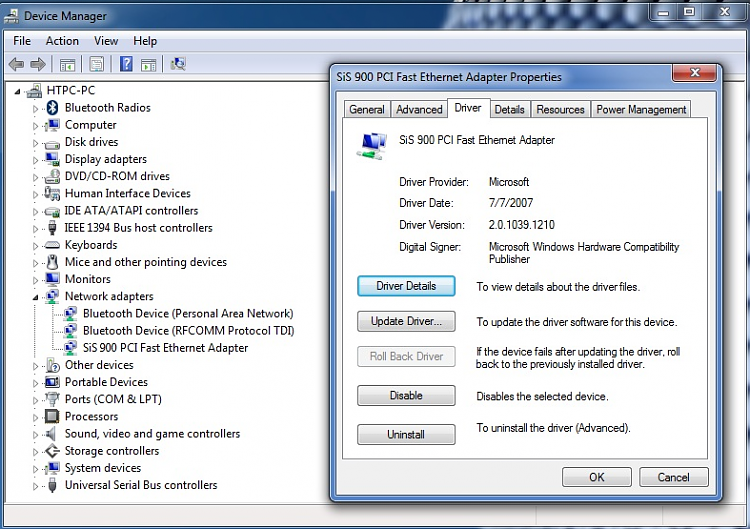750x529 pixels.
Task: Click the Sound, video and game controllers icon
Action: coord(50,434)
